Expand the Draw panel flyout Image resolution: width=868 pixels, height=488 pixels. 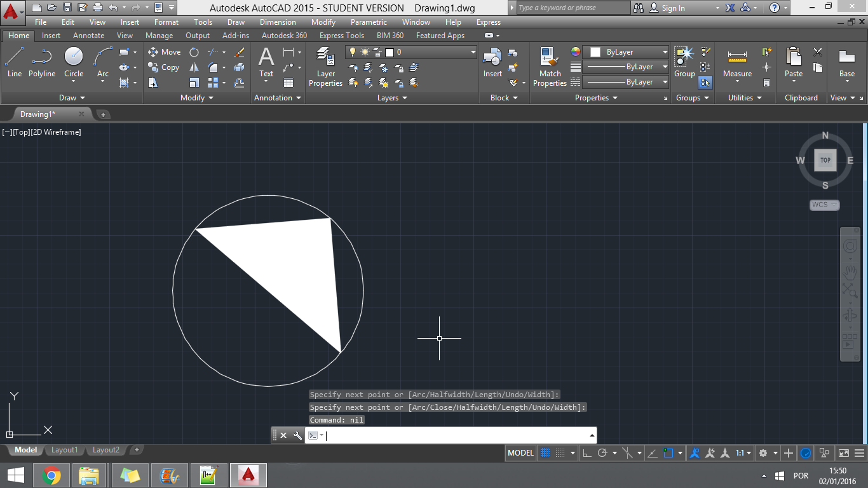[x=72, y=98]
